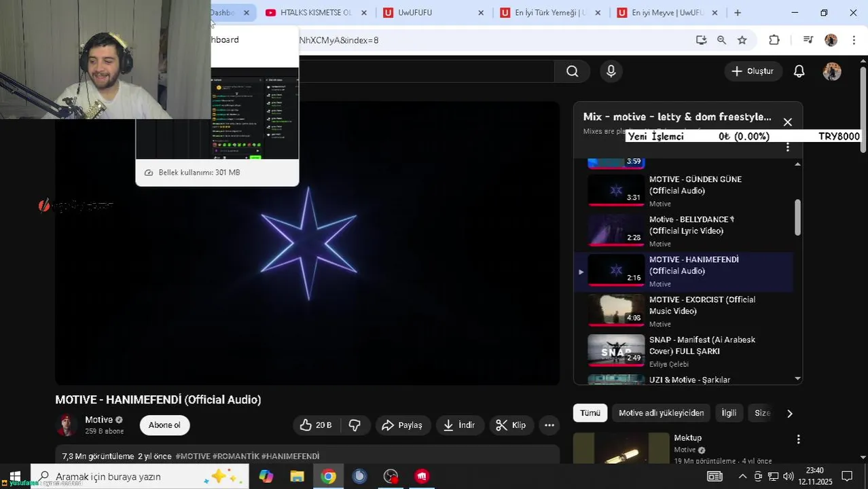The image size is (868, 489).
Task: Like the video with 20 B
Action: pos(316,425)
